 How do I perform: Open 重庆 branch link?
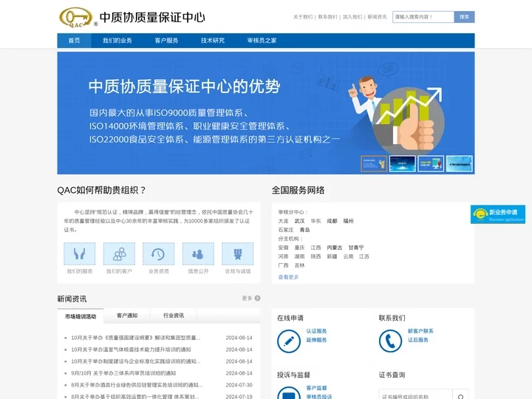(299, 248)
